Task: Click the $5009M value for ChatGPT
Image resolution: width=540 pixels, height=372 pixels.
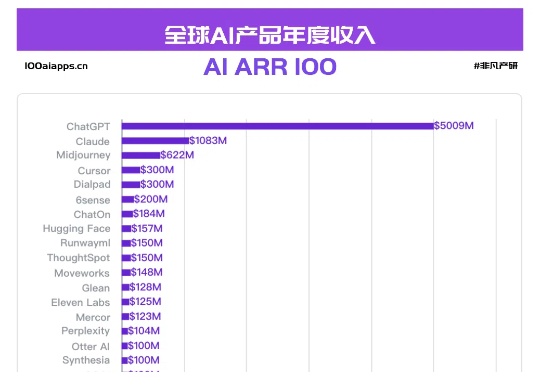Action: pos(454,125)
